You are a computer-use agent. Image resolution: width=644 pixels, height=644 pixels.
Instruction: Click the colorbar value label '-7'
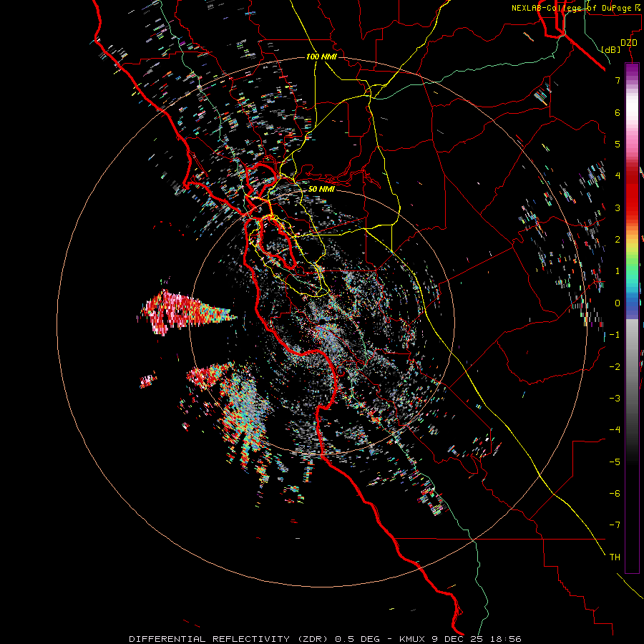[x=615, y=525]
